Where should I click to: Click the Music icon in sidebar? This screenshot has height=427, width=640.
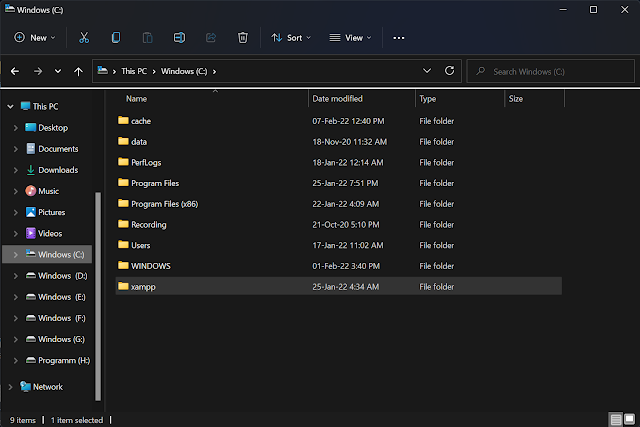(31, 191)
